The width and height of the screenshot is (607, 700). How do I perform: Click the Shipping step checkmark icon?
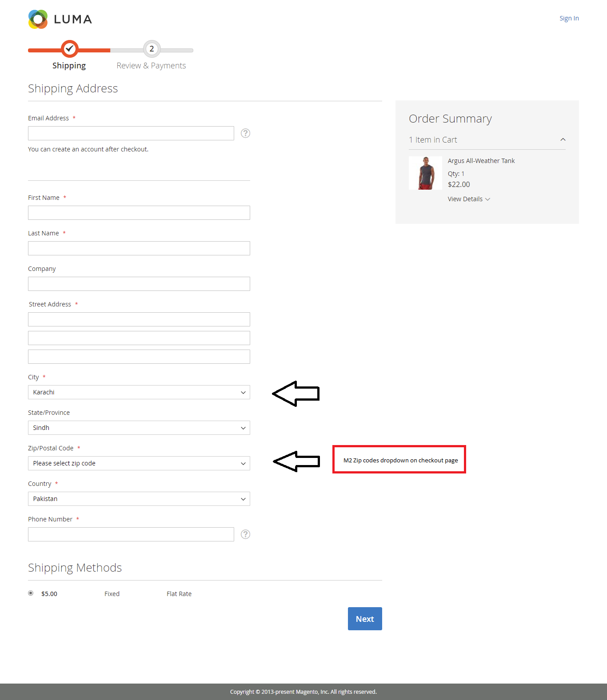click(x=70, y=49)
